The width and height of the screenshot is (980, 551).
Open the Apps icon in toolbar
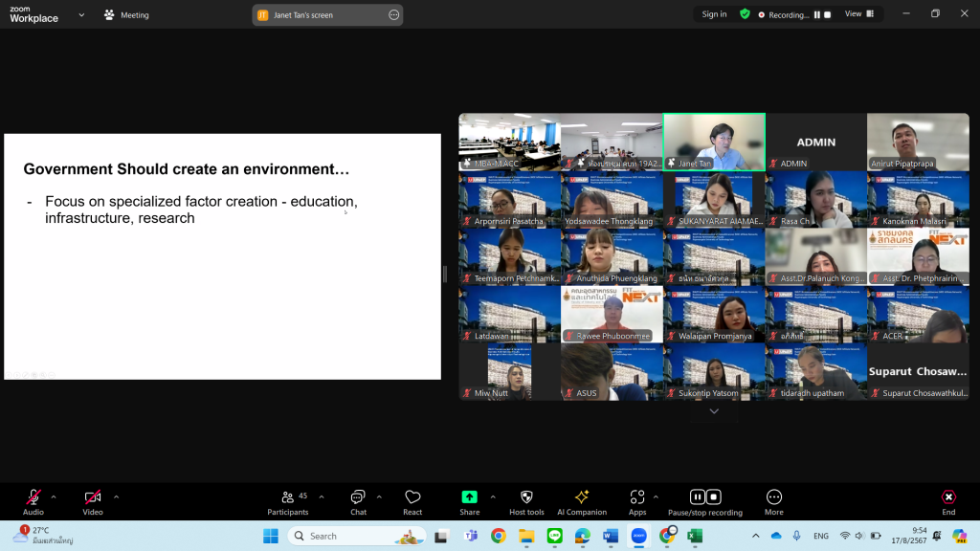click(637, 497)
